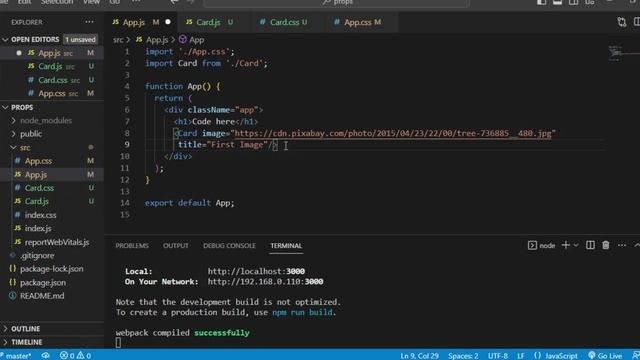The width and height of the screenshot is (640, 360).
Task: Open README.md in the file tree
Action: tap(52, 296)
